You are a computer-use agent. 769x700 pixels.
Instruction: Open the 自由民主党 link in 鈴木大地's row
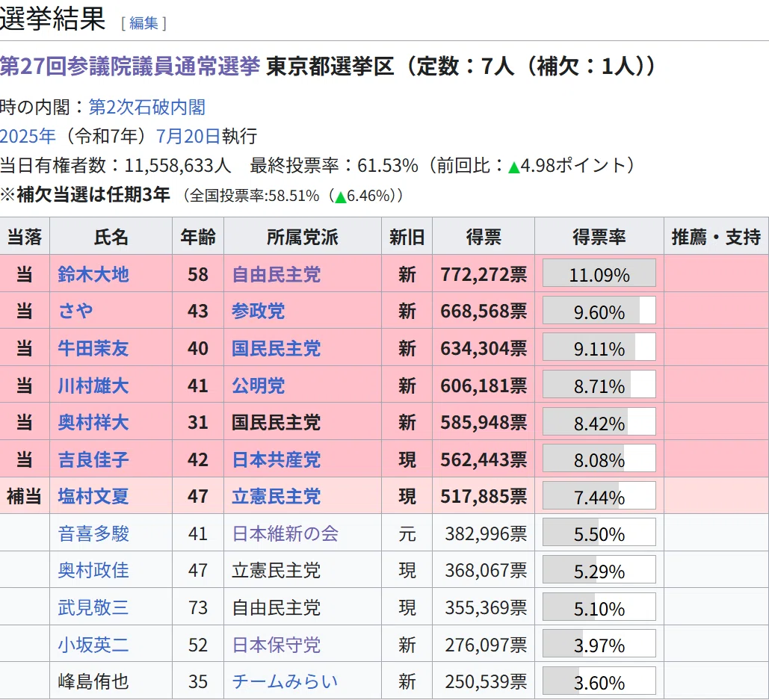point(276,274)
